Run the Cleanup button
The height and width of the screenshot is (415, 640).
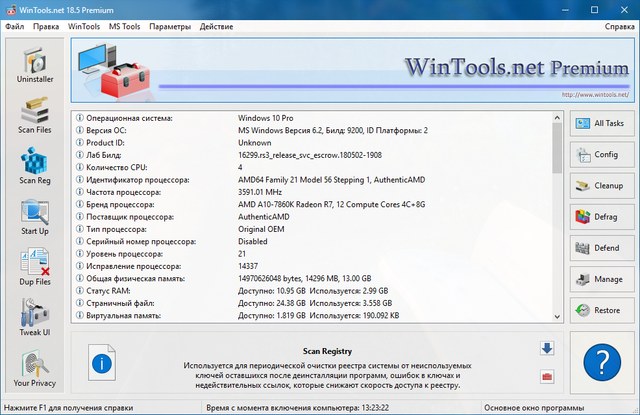600,185
